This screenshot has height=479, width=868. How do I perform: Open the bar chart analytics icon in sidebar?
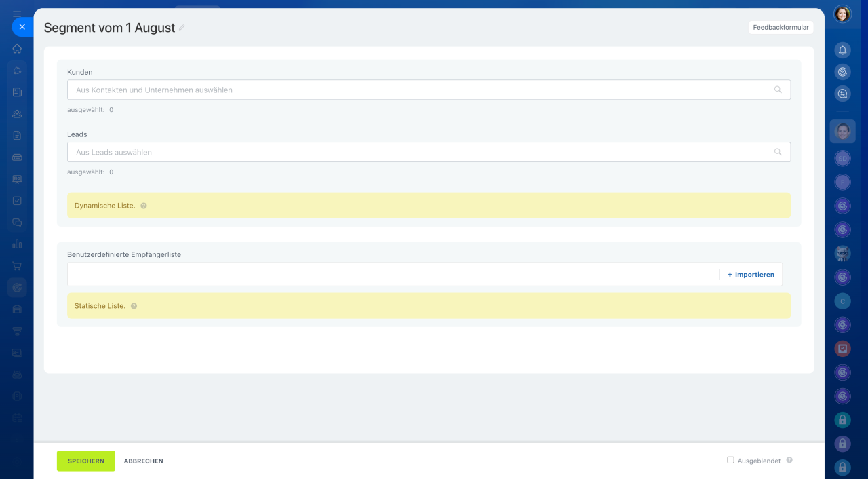[17, 244]
